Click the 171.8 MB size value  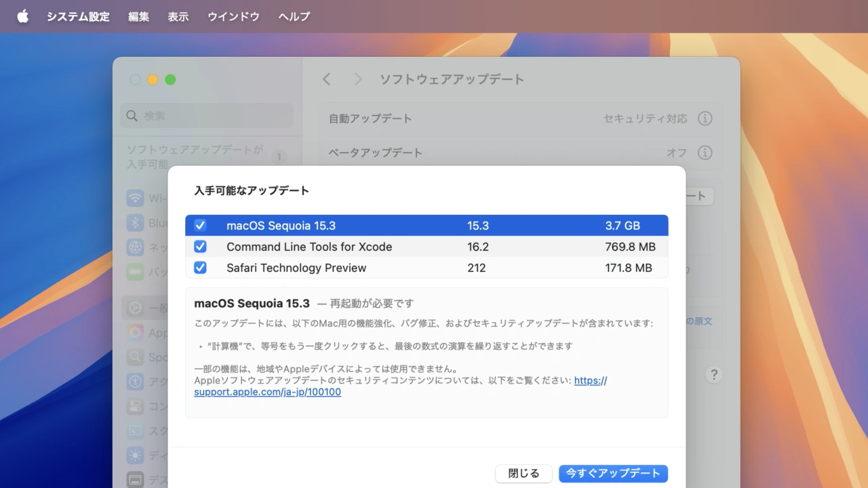click(629, 268)
